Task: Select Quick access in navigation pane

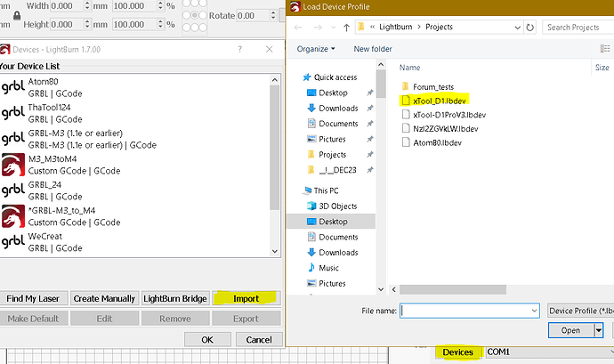Action: click(330, 77)
